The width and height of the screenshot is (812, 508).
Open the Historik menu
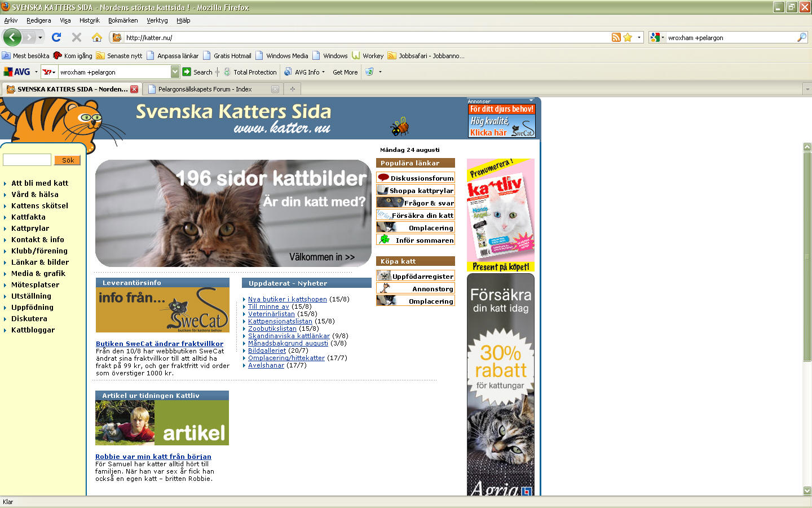coord(89,20)
